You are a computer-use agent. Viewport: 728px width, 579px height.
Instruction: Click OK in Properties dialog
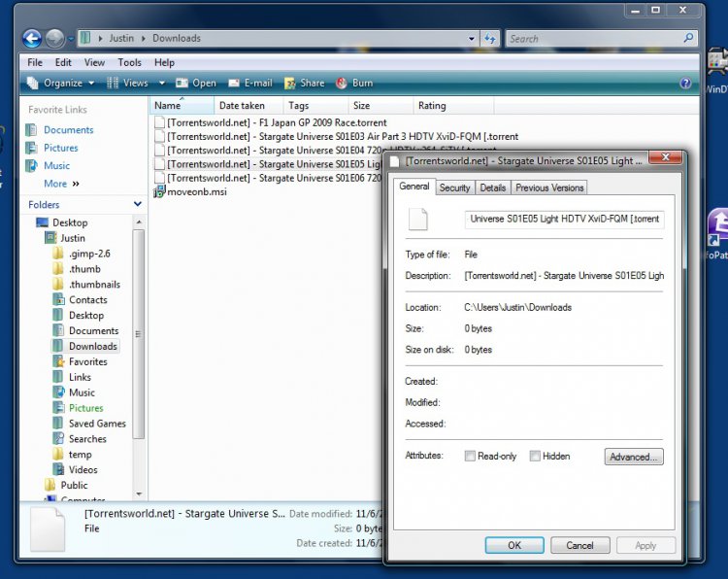point(514,545)
